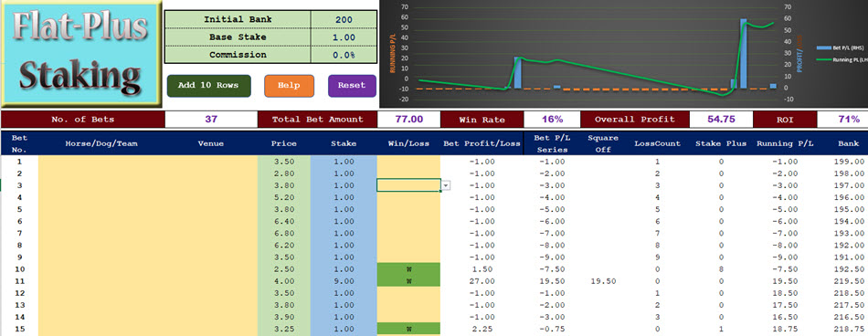Click the Bank value 199.00 of bet 1
This screenshot has width=868, height=336.
pos(848,162)
